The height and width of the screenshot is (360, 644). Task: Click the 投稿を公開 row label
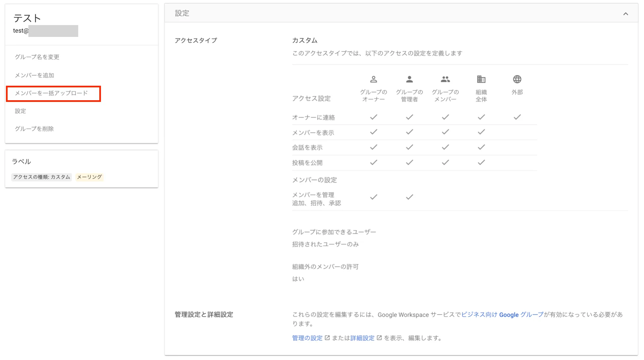[307, 163]
